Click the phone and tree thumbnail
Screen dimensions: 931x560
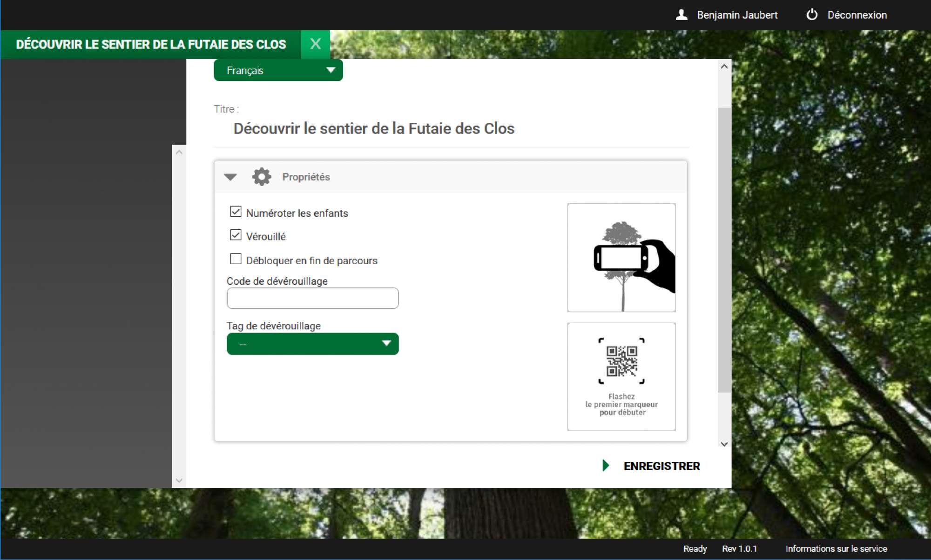[621, 258]
